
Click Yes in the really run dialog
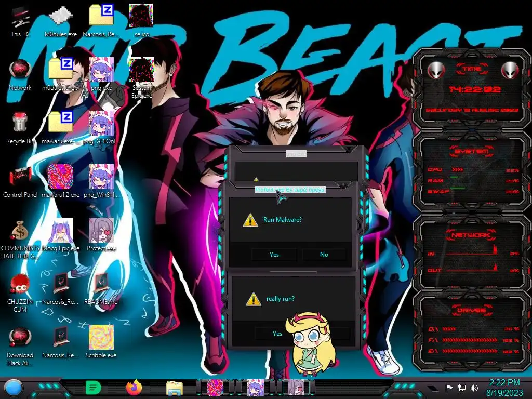pyautogui.click(x=277, y=333)
